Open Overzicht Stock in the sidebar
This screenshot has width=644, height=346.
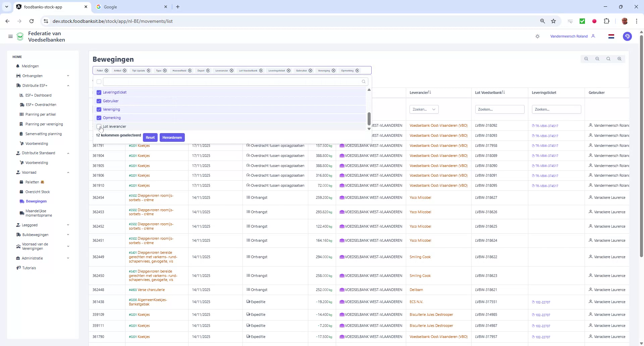[38, 191]
